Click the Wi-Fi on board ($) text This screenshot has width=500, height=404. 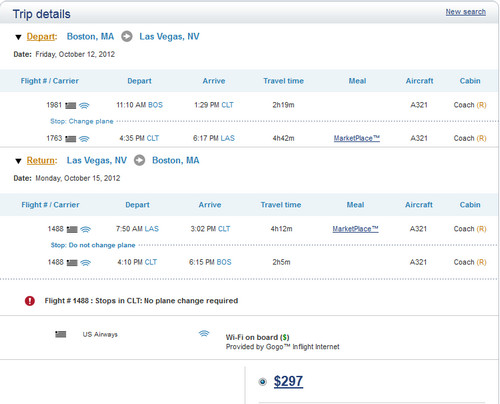pyautogui.click(x=257, y=337)
